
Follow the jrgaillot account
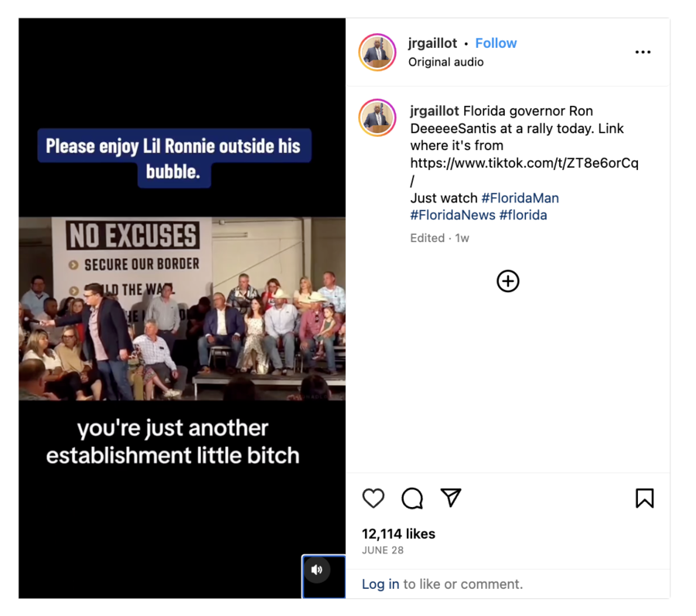pos(496,43)
